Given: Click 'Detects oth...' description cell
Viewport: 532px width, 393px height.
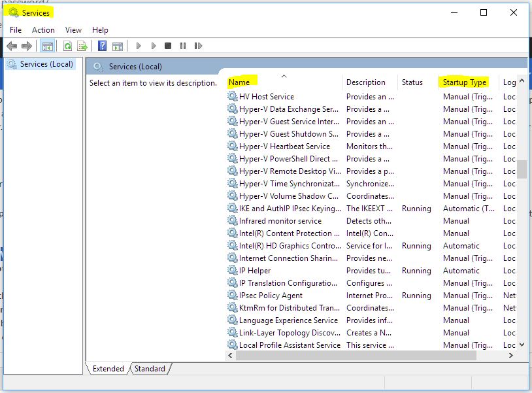Looking at the screenshot, I should tap(369, 221).
